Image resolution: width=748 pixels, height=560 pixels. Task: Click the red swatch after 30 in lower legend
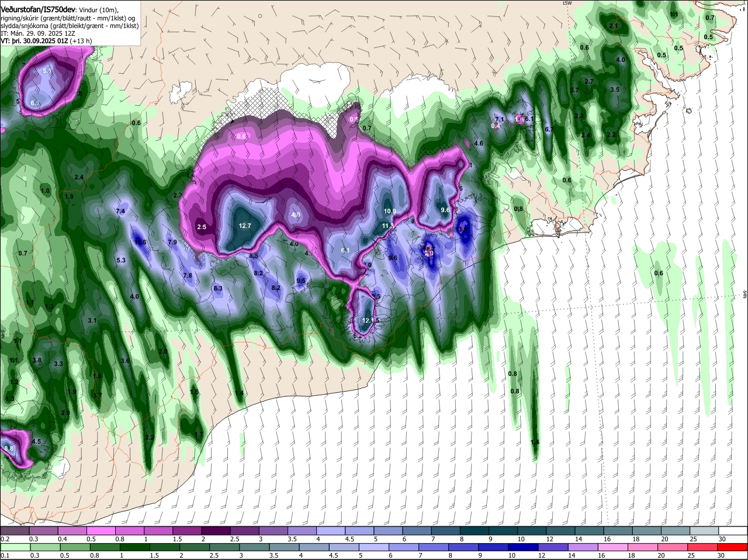[732, 547]
